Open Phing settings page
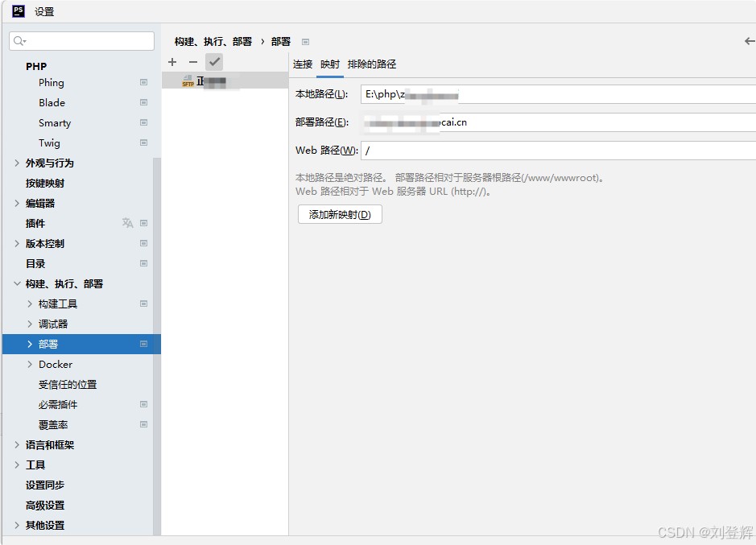This screenshot has height=545, width=756. click(x=51, y=82)
